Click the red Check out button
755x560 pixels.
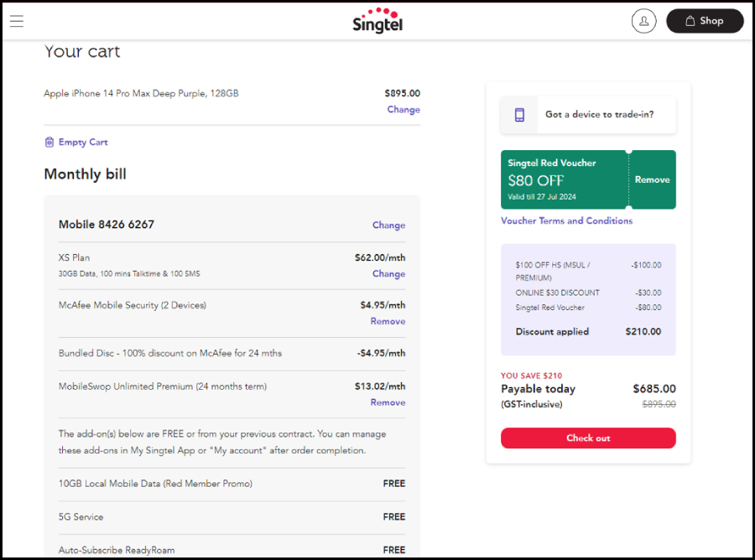(x=588, y=438)
